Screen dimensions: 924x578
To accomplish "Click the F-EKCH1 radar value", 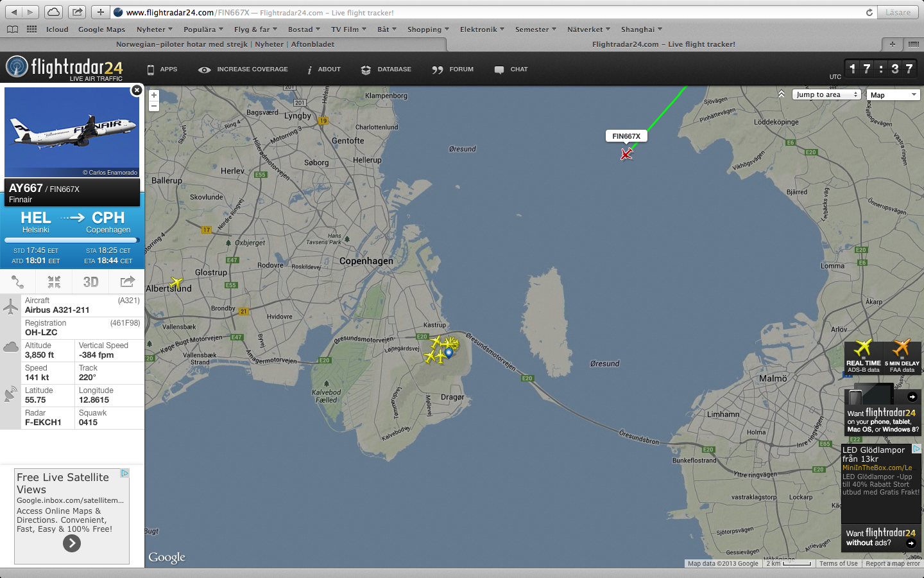I will (43, 422).
